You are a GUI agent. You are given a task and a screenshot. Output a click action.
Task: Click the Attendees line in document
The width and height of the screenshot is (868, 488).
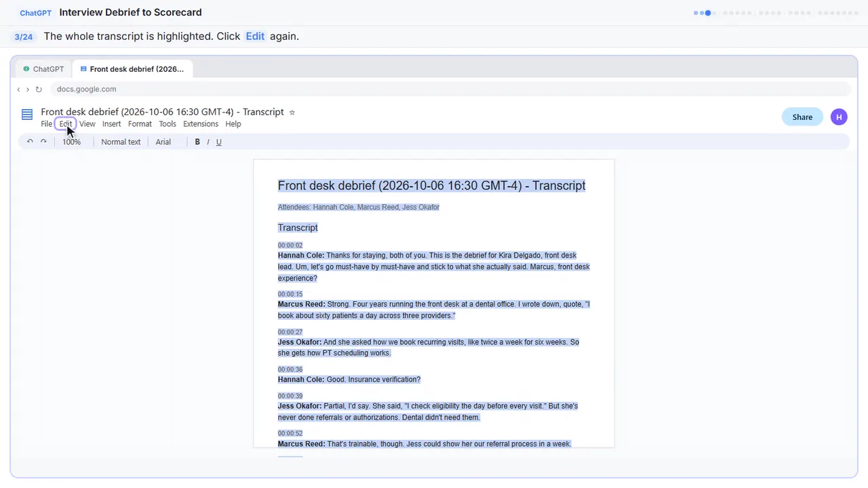pyautogui.click(x=359, y=207)
